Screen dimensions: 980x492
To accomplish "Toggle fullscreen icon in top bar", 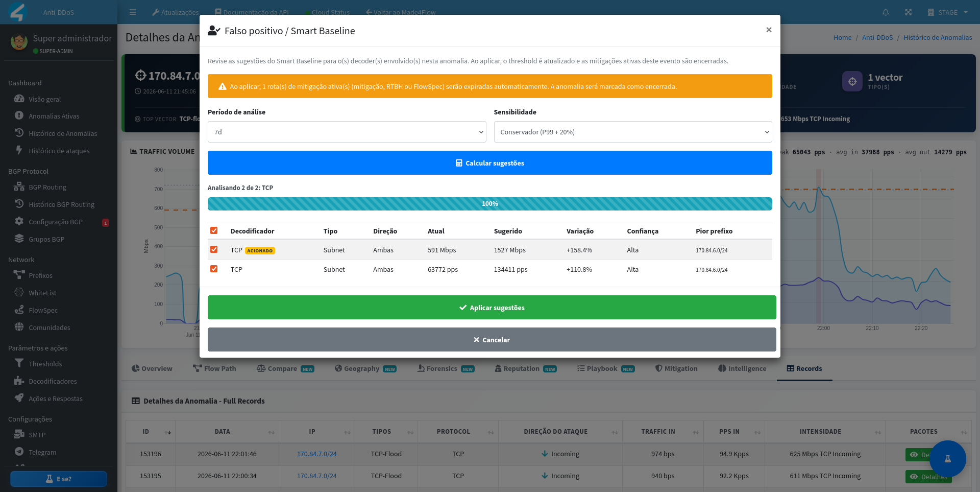I will pyautogui.click(x=908, y=12).
